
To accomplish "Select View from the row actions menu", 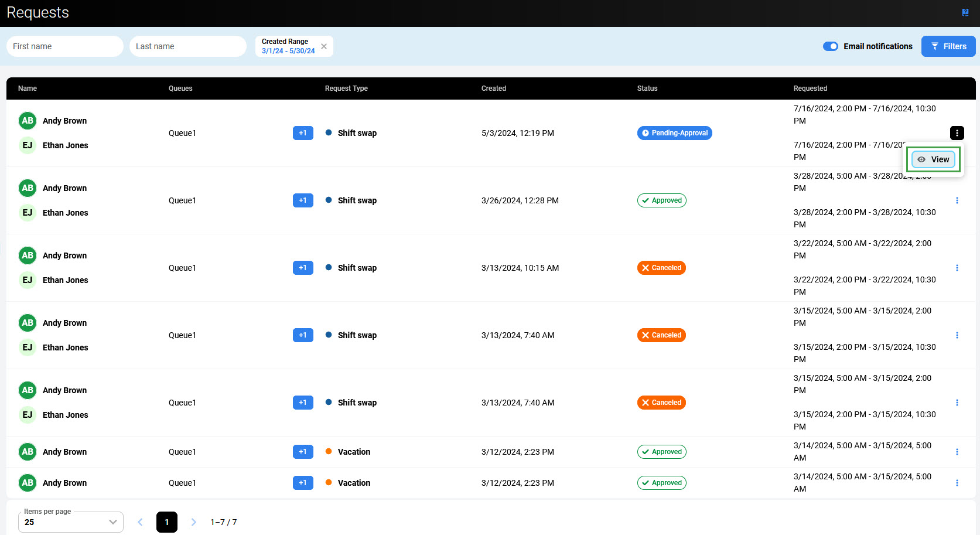I will pos(933,159).
